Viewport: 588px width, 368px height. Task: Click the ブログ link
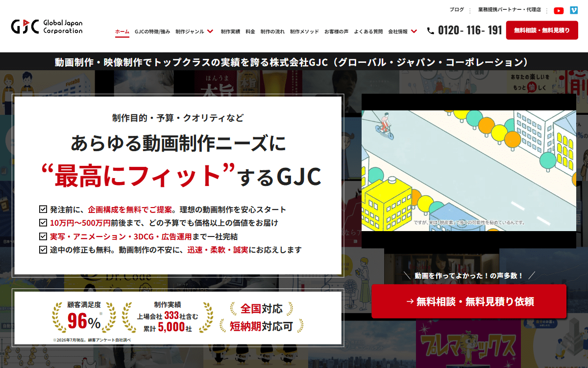pos(457,10)
